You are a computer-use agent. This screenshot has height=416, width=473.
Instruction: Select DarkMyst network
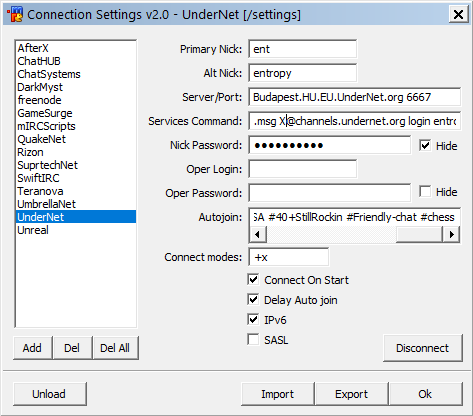[76, 87]
